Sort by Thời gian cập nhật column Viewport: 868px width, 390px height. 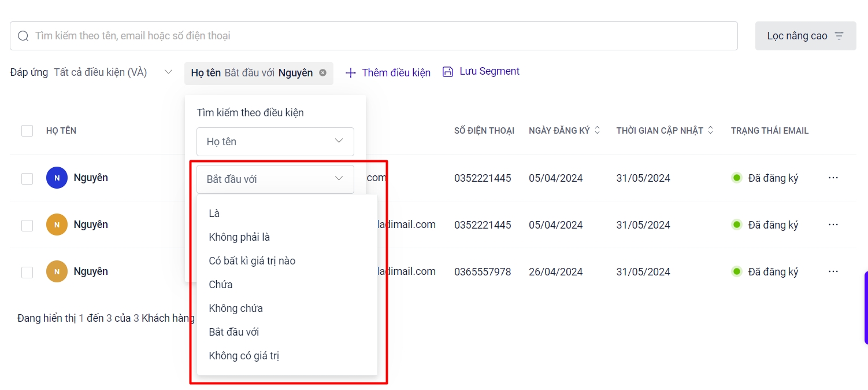click(710, 131)
